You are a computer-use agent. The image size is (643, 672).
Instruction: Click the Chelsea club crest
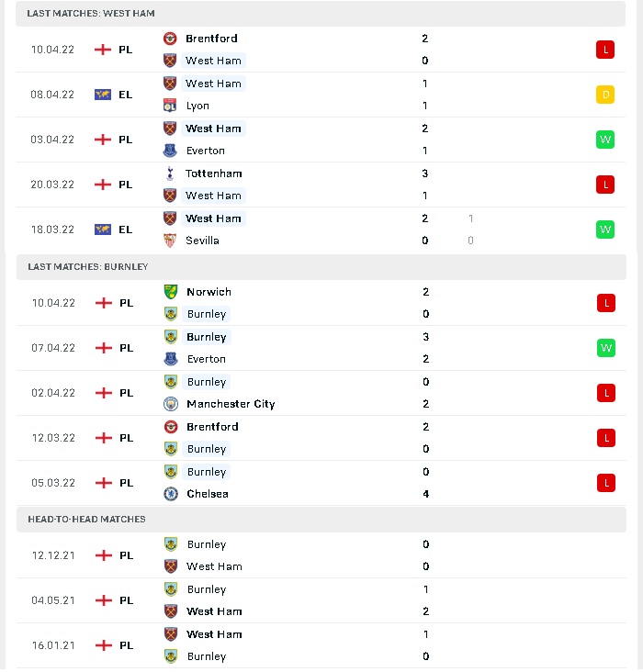171,494
